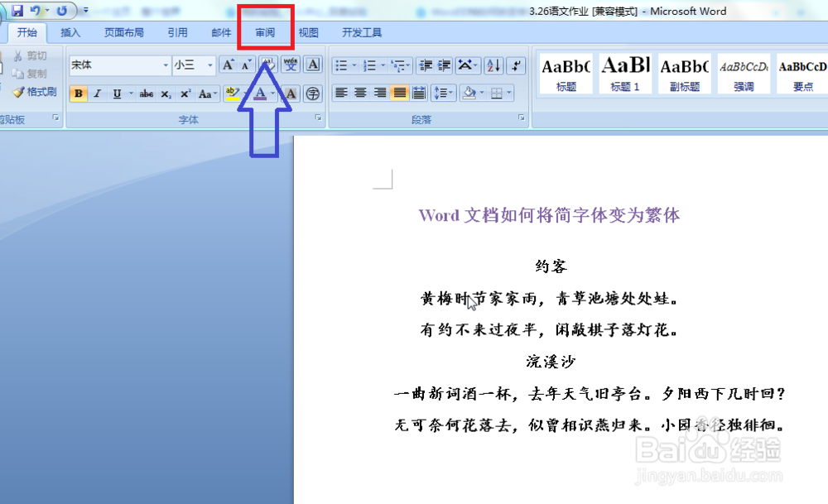The width and height of the screenshot is (828, 504).
Task: Toggle bold formatting off
Action: point(78,93)
